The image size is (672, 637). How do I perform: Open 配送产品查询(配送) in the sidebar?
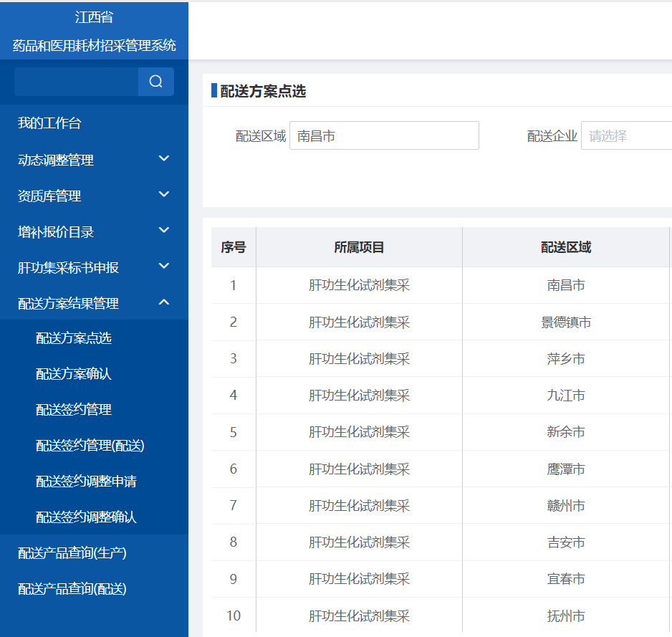72,589
